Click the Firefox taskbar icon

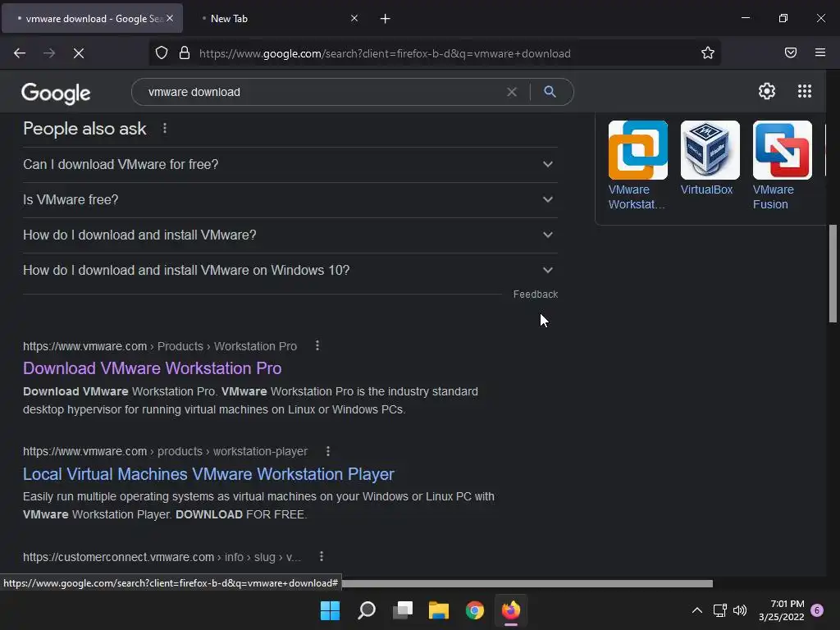pos(510,610)
